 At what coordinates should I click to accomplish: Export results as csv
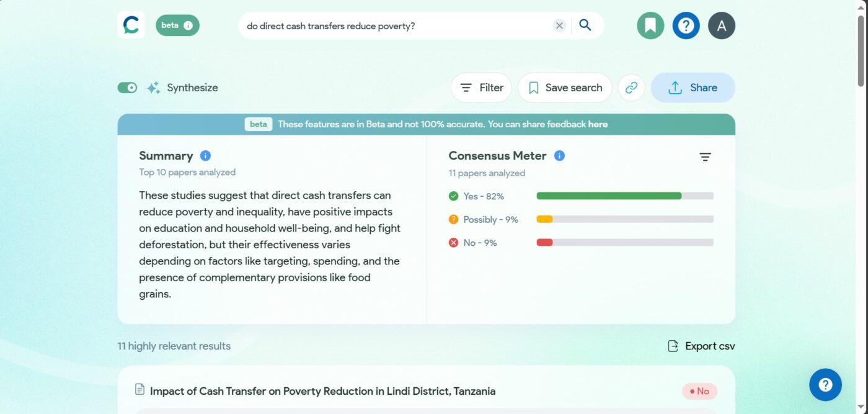701,346
